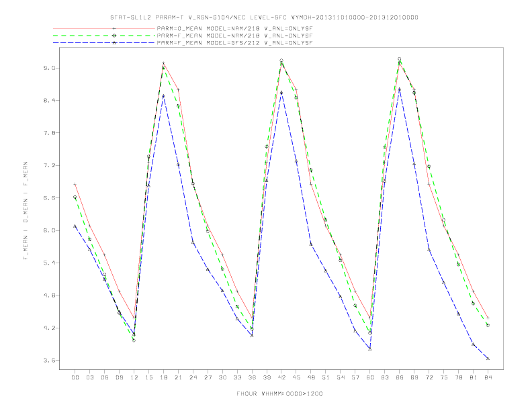Viewport: 532px width, 411px height.
Task: Click the y-axis tick label 6.6
Action: (49, 198)
